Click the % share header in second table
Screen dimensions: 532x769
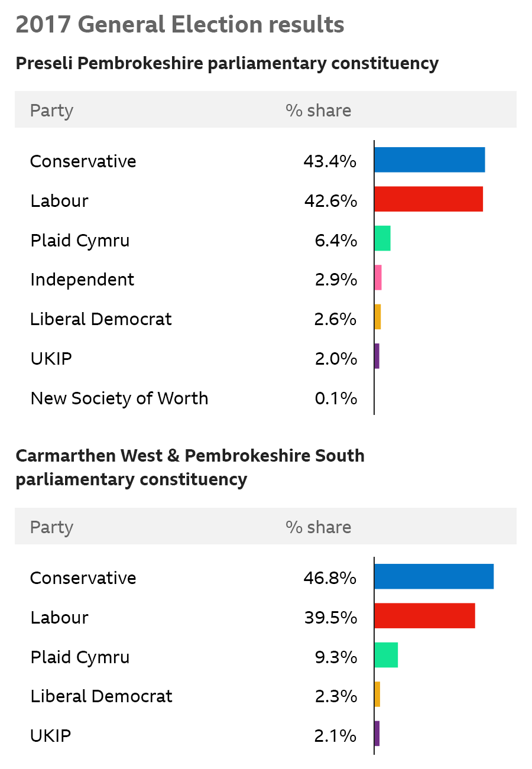pyautogui.click(x=318, y=527)
